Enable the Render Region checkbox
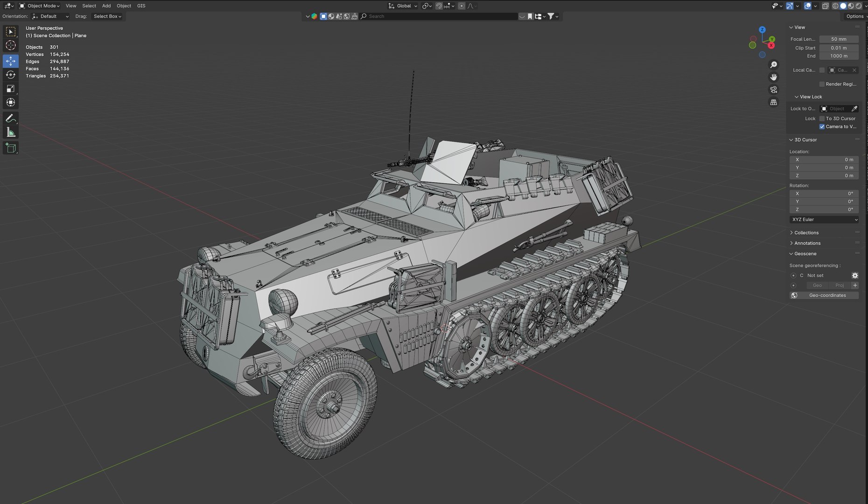The width and height of the screenshot is (868, 504). click(822, 84)
